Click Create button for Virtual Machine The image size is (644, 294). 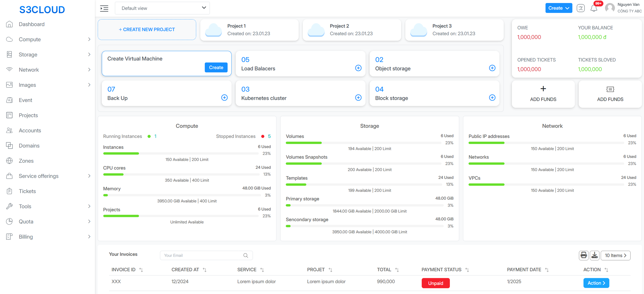pos(216,67)
